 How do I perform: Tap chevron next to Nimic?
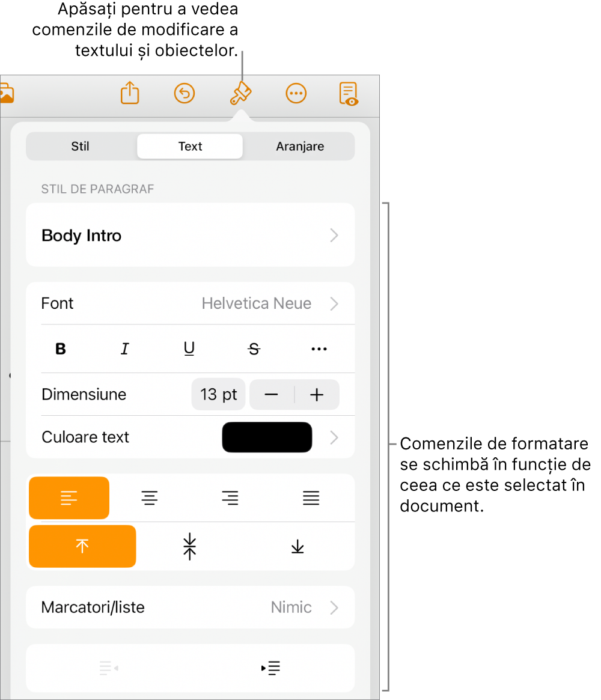click(x=334, y=607)
